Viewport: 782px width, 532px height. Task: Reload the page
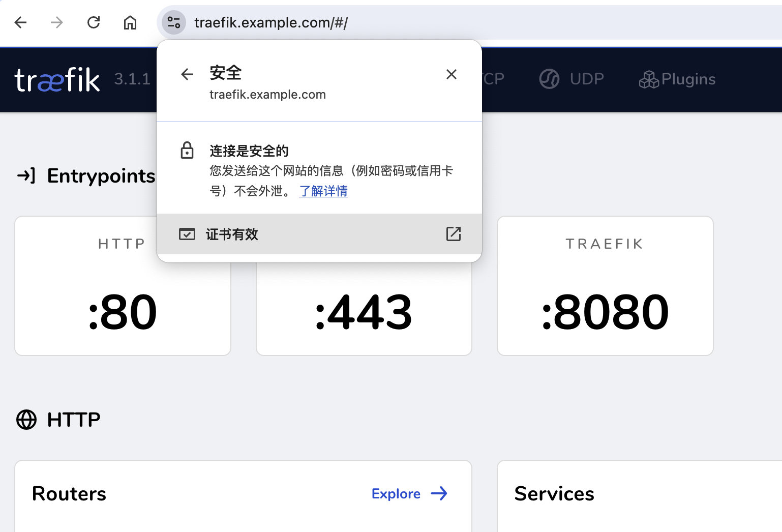tap(94, 22)
